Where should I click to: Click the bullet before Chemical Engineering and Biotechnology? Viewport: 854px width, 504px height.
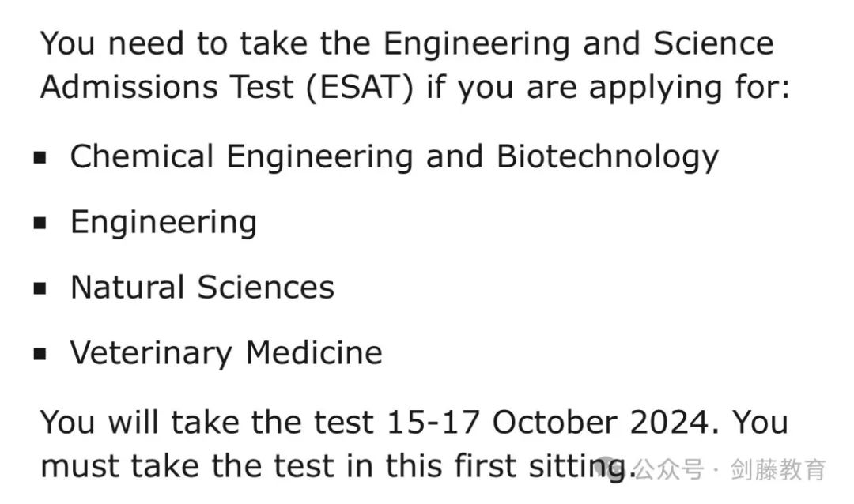[40, 158]
